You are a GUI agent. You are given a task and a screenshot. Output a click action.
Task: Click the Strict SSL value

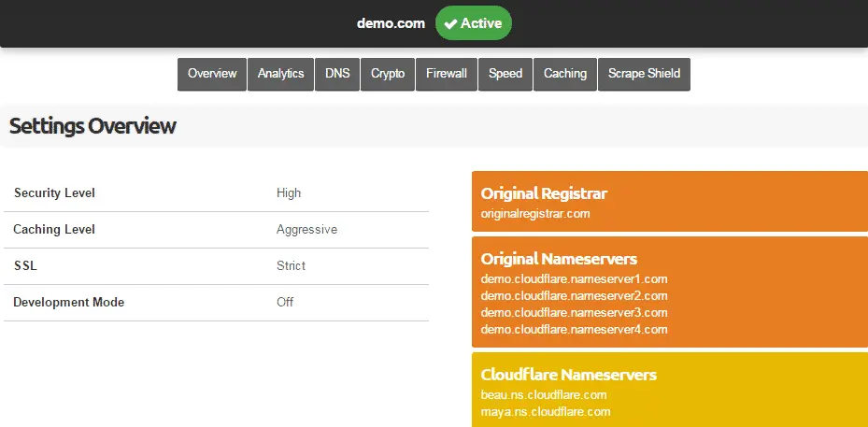pos(291,266)
